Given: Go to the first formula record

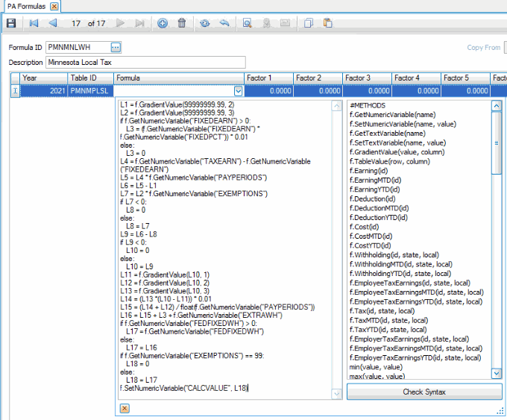Looking at the screenshot, I should point(34,23).
